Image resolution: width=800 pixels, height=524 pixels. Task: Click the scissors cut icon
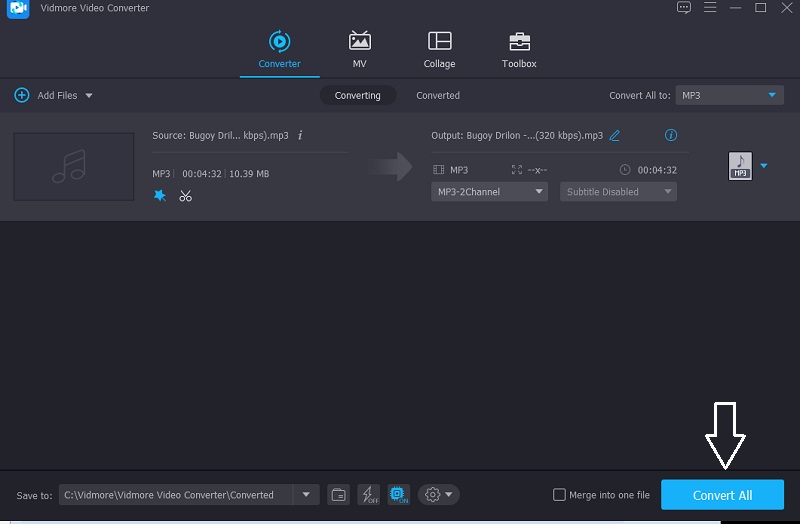(x=185, y=196)
